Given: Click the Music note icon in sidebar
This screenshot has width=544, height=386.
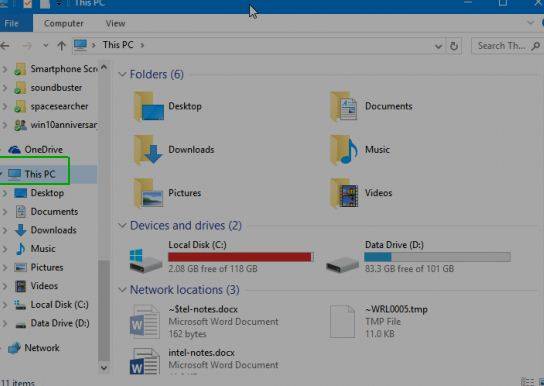Looking at the screenshot, I should tap(20, 249).
